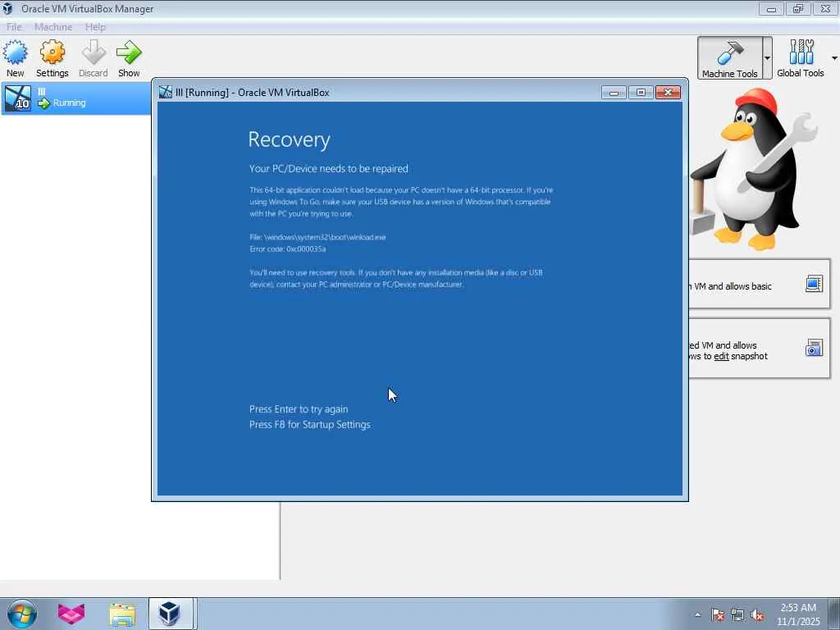Click 'Press Enter to try again' text
840x630 pixels.
click(x=299, y=409)
